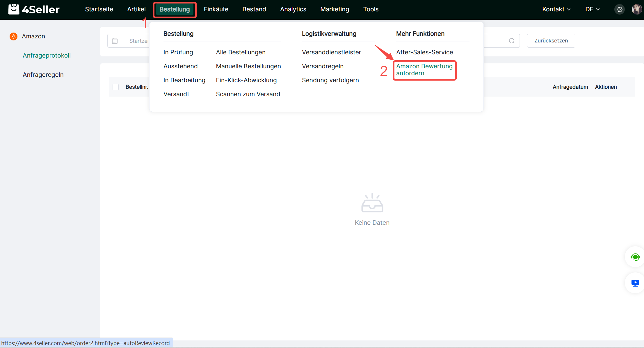
Task: Click the Zurücksetzen button
Action: [551, 41]
